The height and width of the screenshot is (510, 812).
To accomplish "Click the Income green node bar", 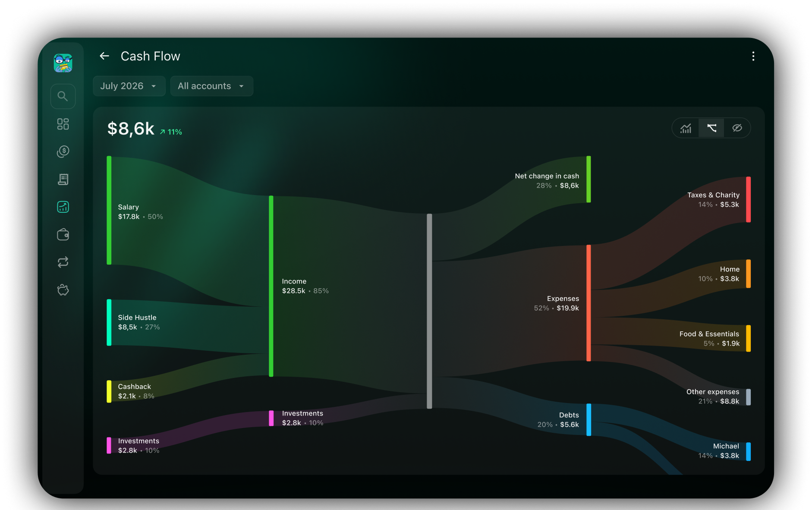I will tap(271, 286).
